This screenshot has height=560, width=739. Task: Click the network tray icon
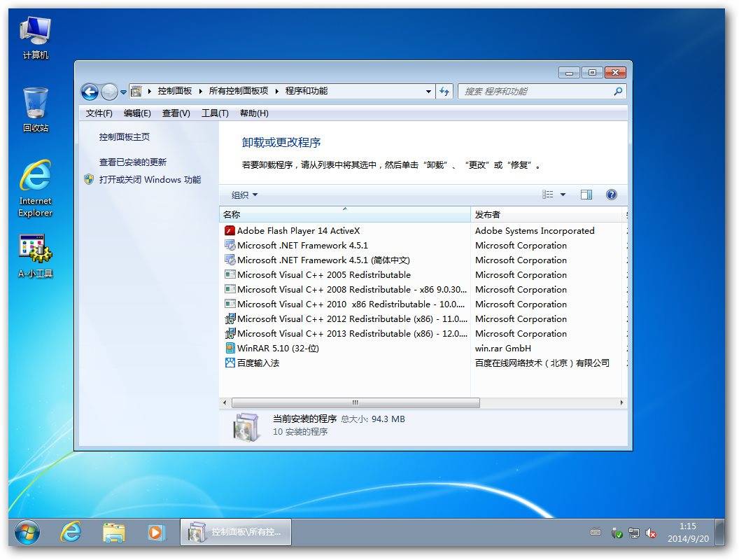[634, 533]
